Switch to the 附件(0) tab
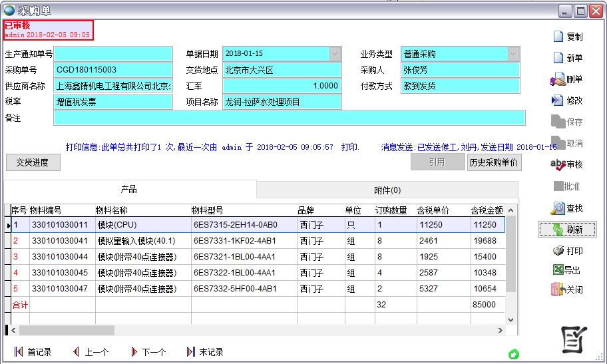 pyautogui.click(x=387, y=190)
